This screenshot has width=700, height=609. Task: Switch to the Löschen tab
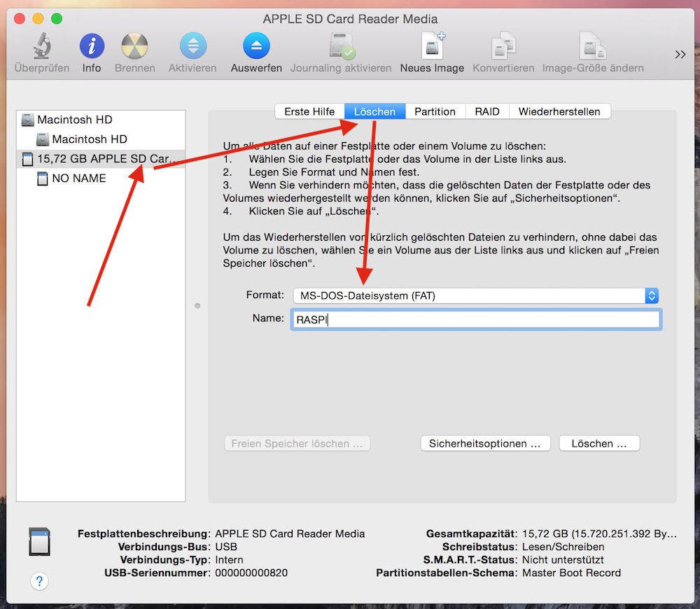(x=374, y=111)
